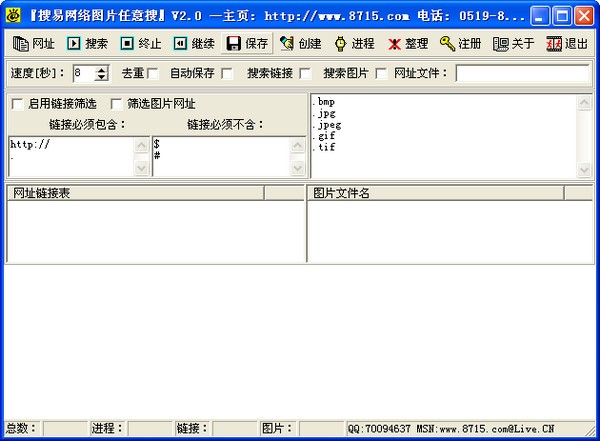Click inside the 链接必须包含 text box
This screenshot has height=441, width=600.
point(72,156)
